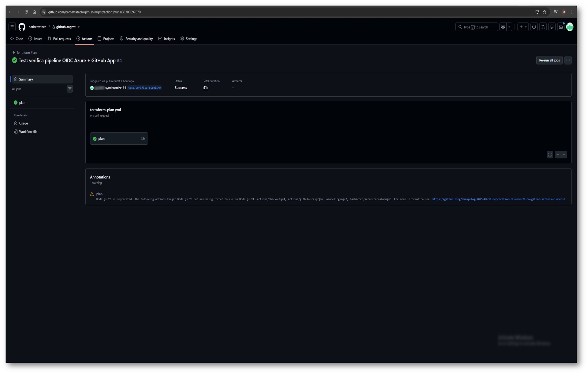
Task: Focus the Type / to search field
Action: (x=476, y=27)
